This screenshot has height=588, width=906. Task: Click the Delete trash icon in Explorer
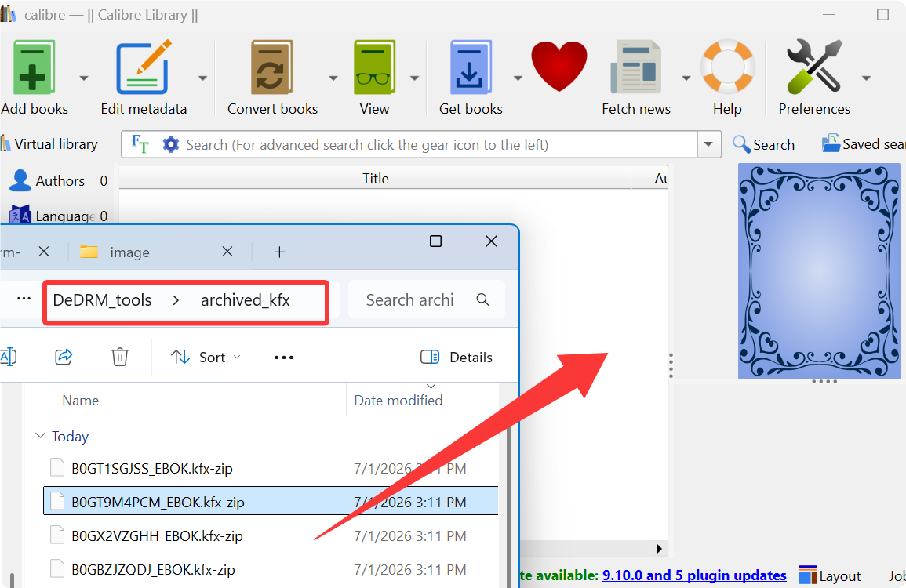[x=119, y=357]
